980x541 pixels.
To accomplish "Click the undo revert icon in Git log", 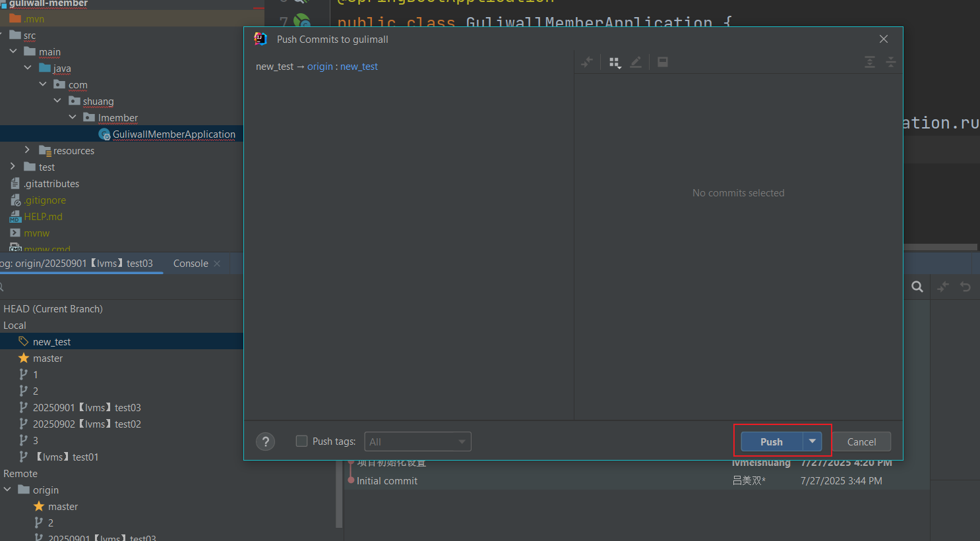I will [x=965, y=287].
